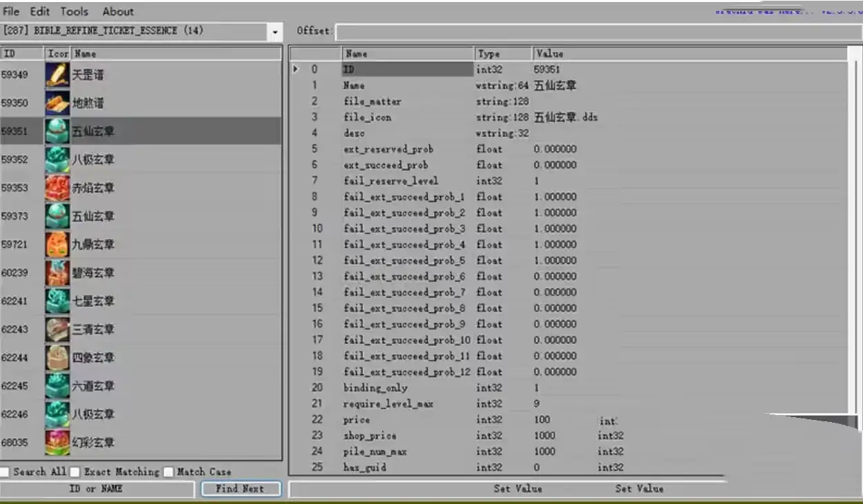Screen dimensions: 863x504
Task: Click ID cell 60239 in the item list
Action: pos(14,272)
